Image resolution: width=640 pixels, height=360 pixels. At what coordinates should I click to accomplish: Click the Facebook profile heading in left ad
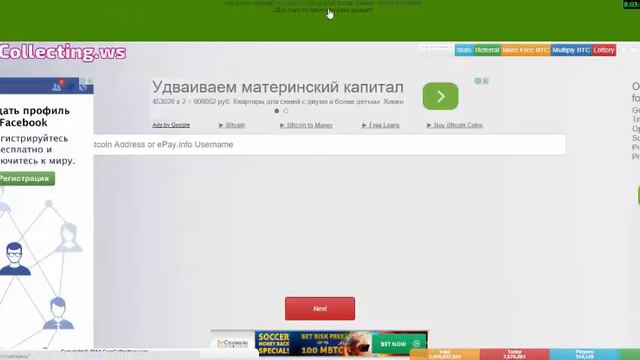35,116
